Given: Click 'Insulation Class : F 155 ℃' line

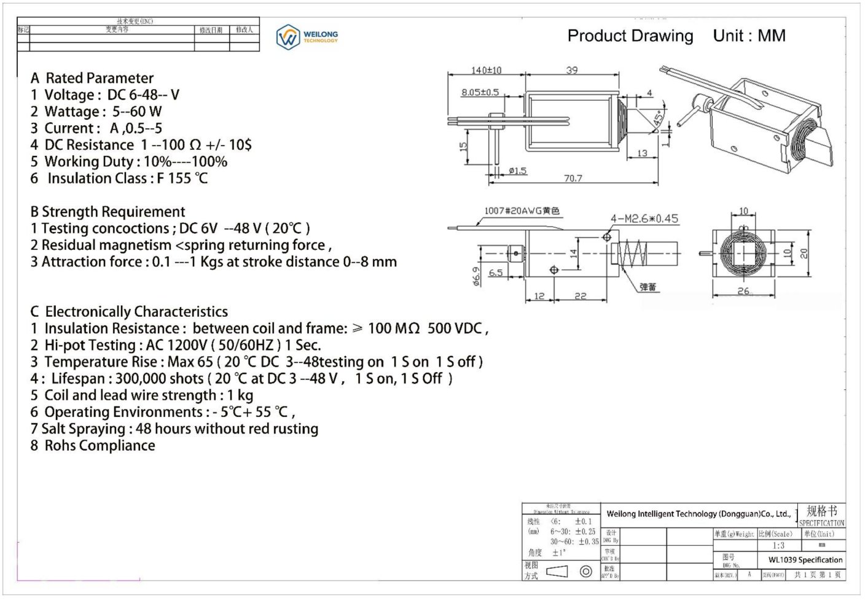Looking at the screenshot, I should [119, 178].
